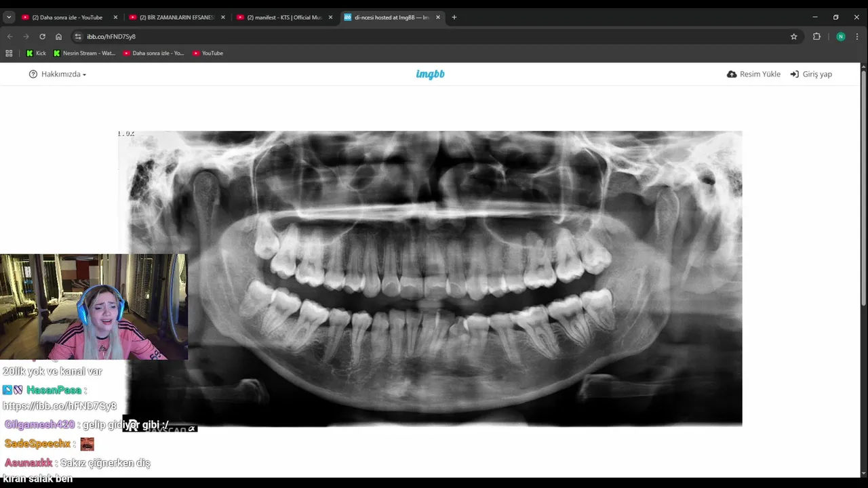The image size is (868, 488).
Task: Expand the Hakkımızda dropdown menu
Action: (x=58, y=74)
